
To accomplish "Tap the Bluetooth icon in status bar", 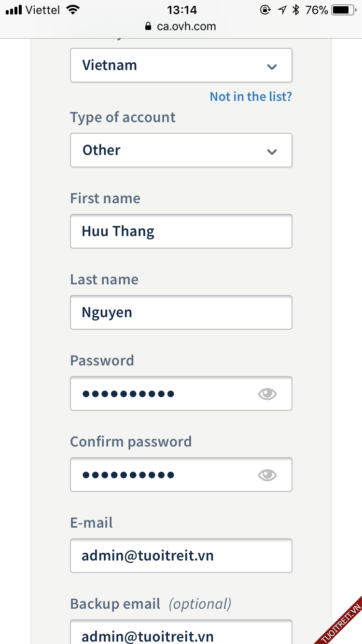I will pos(296,10).
